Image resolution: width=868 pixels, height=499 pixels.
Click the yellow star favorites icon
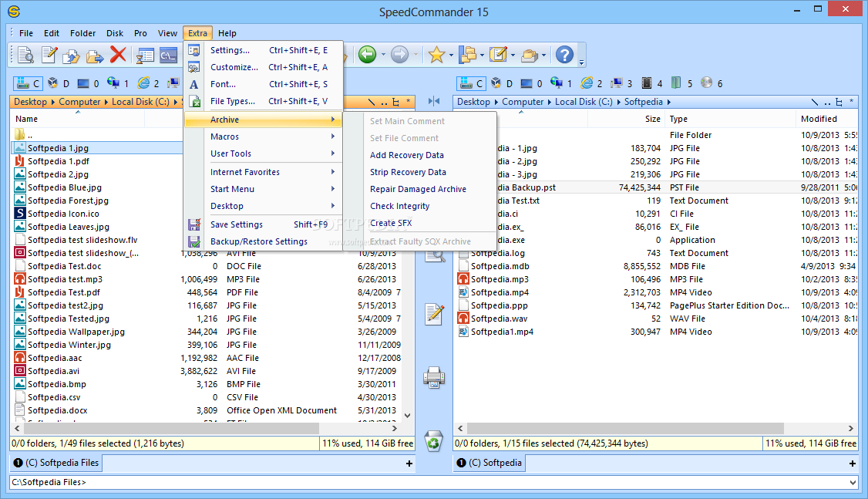(436, 54)
